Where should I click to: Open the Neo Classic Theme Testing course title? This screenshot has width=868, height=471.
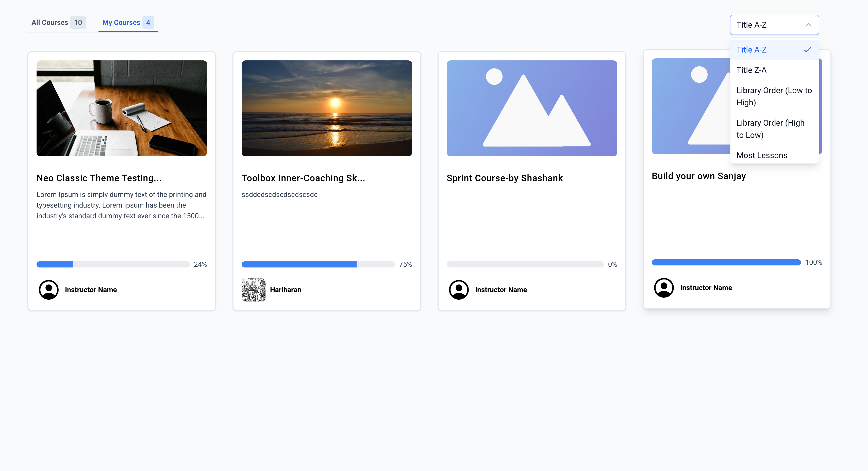pos(99,178)
